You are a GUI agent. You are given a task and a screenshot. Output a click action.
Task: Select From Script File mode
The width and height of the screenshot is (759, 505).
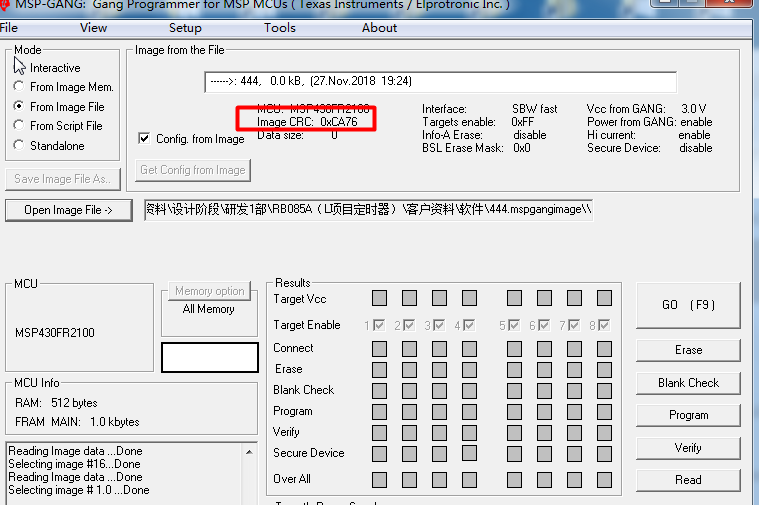pos(19,125)
